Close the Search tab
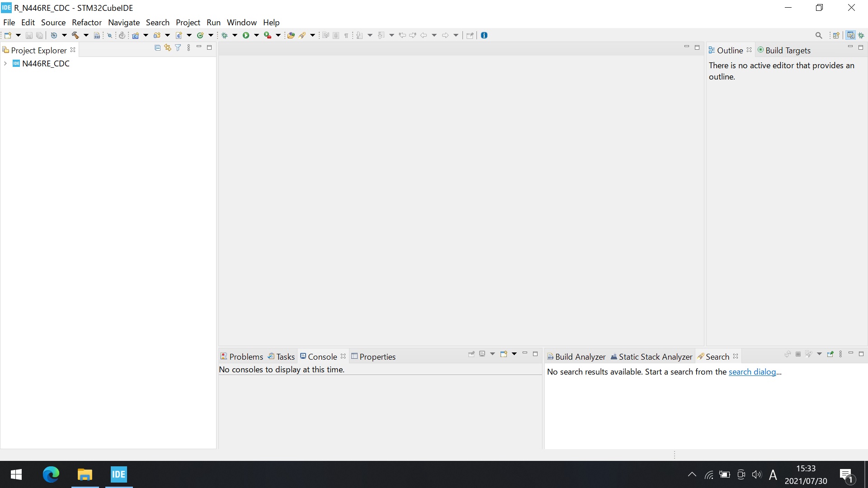The width and height of the screenshot is (868, 488). 736,356
